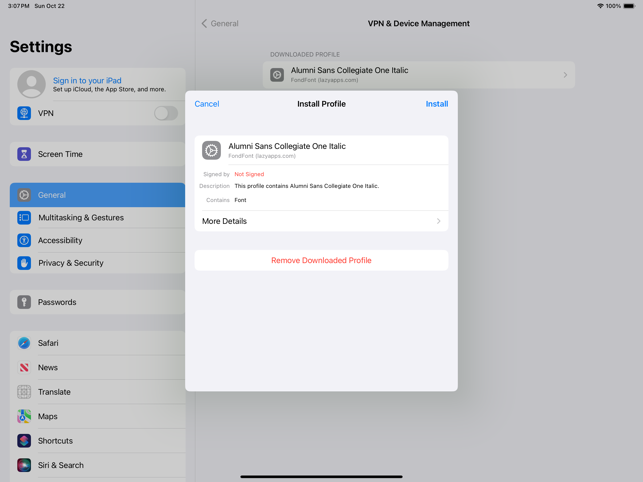Click the profile description text
Viewport: 643px width, 482px height.
click(307, 186)
